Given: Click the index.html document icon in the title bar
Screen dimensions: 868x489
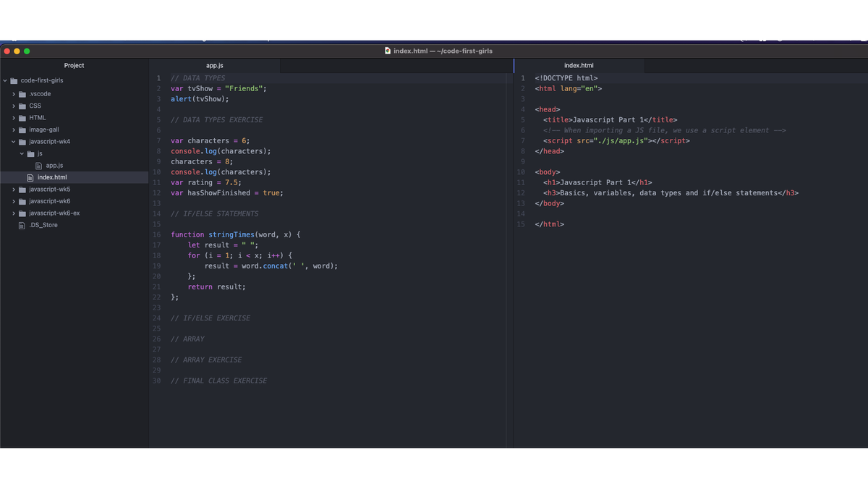Looking at the screenshot, I should click(388, 51).
